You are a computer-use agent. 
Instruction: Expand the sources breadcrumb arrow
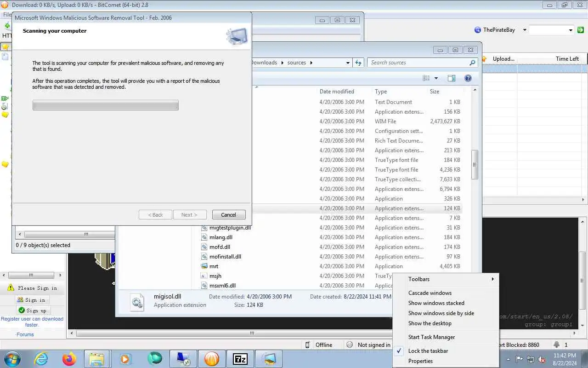tap(311, 63)
